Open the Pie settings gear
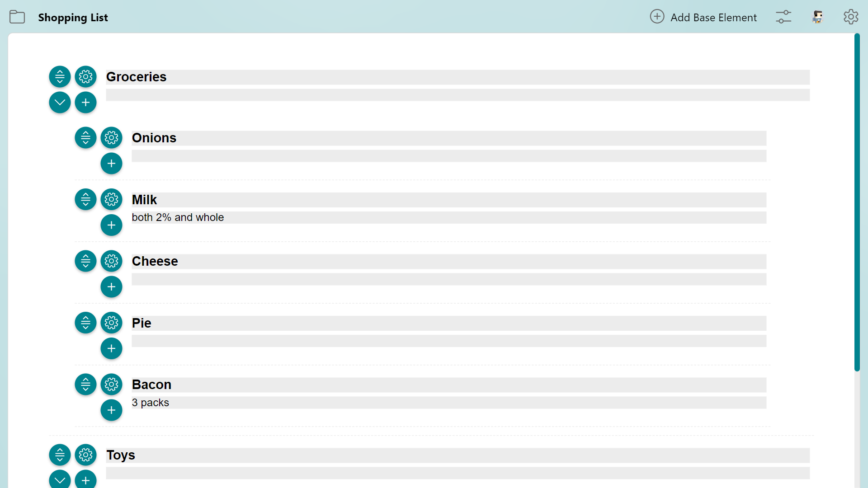This screenshot has width=868, height=488. pyautogui.click(x=111, y=323)
